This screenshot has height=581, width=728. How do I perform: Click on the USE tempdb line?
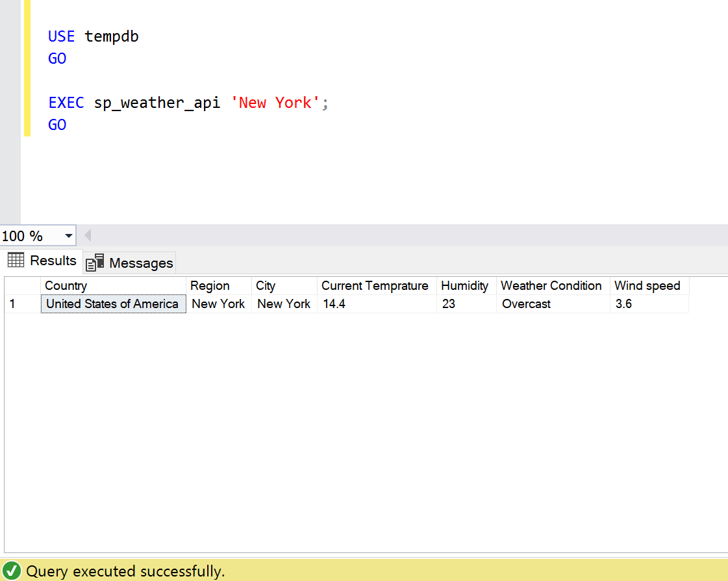pyautogui.click(x=94, y=36)
